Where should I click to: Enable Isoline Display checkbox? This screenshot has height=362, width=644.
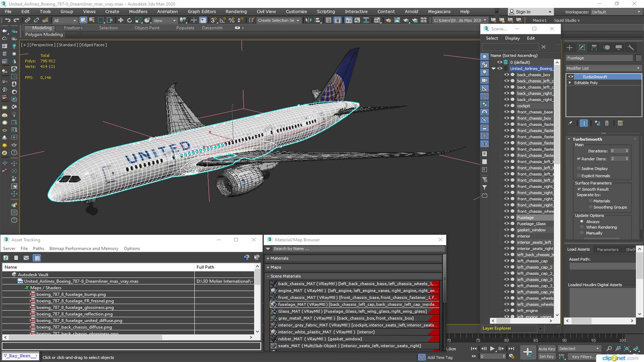coord(579,169)
